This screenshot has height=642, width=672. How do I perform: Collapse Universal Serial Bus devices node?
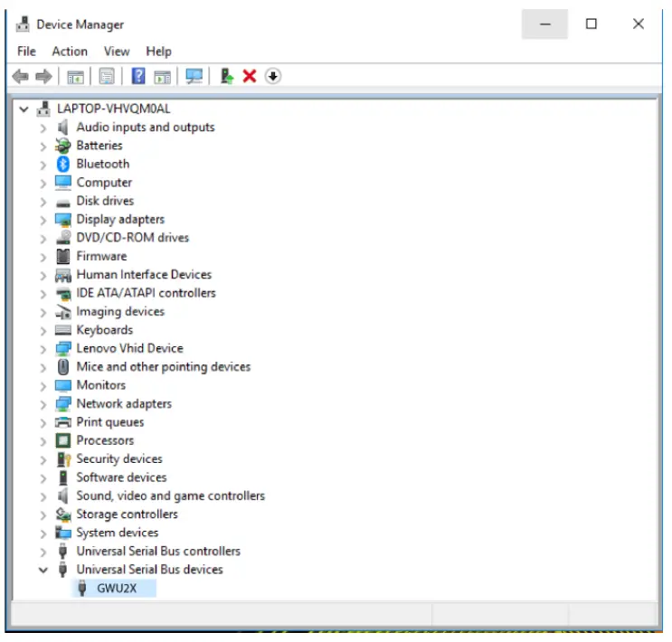coord(43,571)
